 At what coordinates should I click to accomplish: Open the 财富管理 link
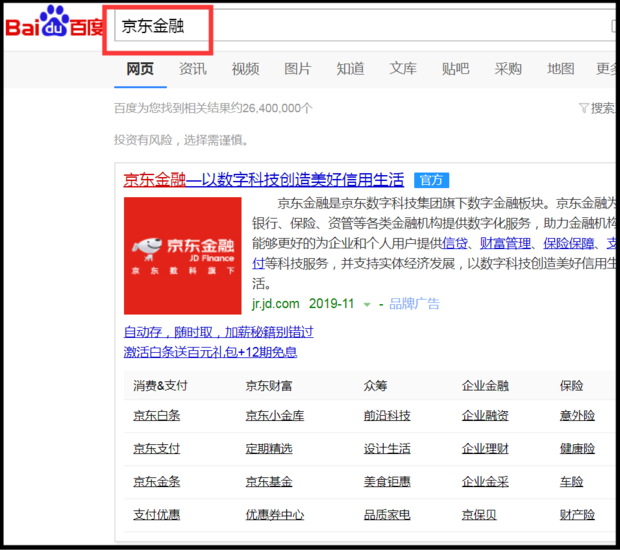(x=505, y=243)
